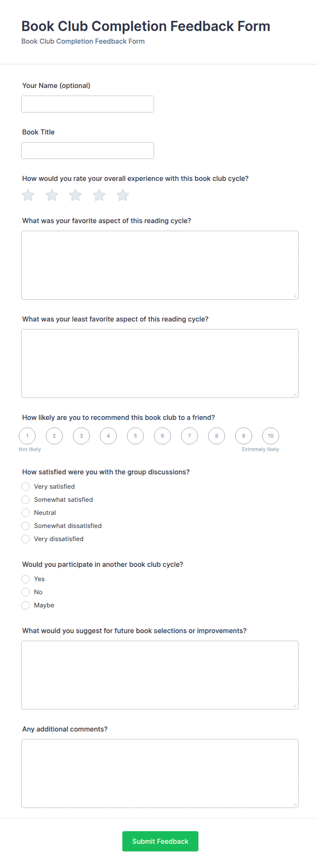The width and height of the screenshot is (317, 868).
Task: Click the additional comments text area
Action: [160, 773]
